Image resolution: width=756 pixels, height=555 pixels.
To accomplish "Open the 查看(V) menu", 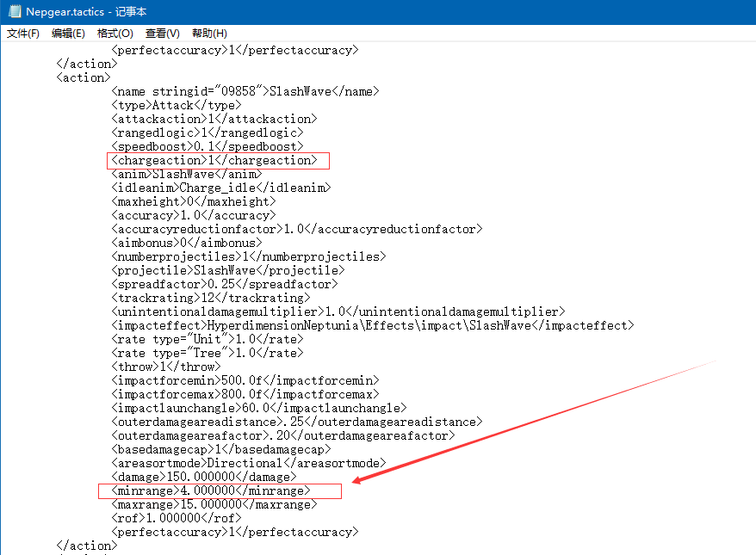I will [x=162, y=34].
